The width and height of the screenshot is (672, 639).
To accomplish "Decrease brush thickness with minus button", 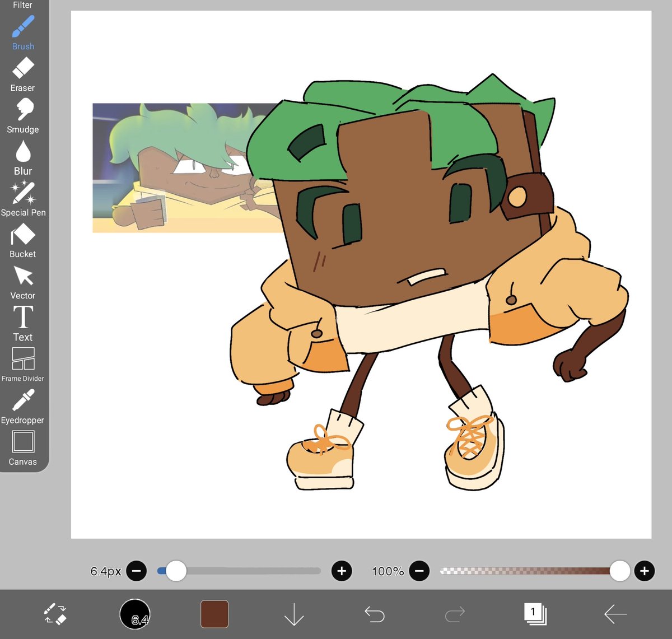I will [137, 571].
